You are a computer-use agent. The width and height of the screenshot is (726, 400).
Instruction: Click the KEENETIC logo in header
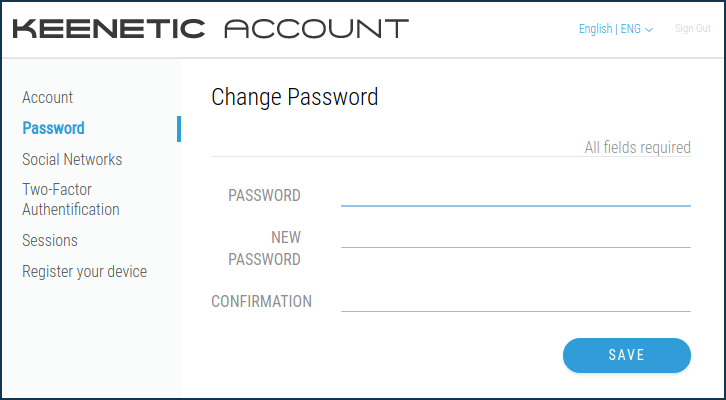pyautogui.click(x=108, y=29)
